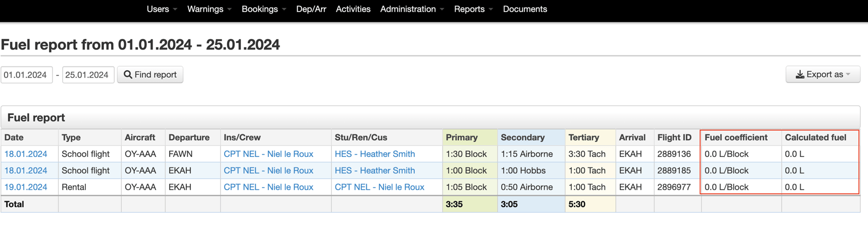Open the Bookings menu

(263, 9)
